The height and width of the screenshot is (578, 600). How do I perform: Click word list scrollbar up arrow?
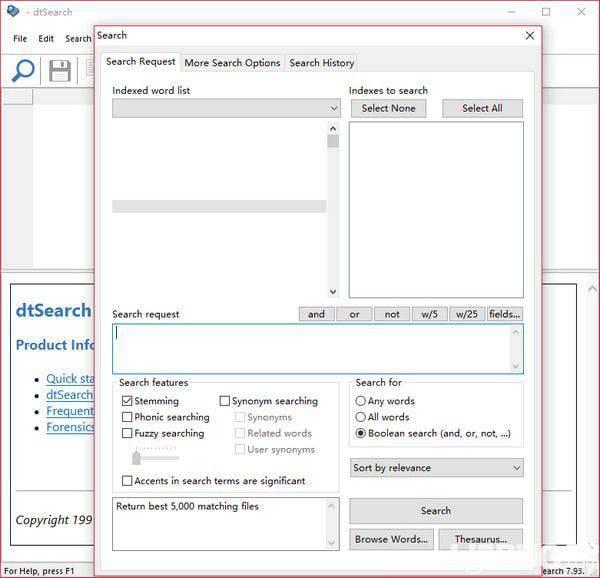point(333,129)
